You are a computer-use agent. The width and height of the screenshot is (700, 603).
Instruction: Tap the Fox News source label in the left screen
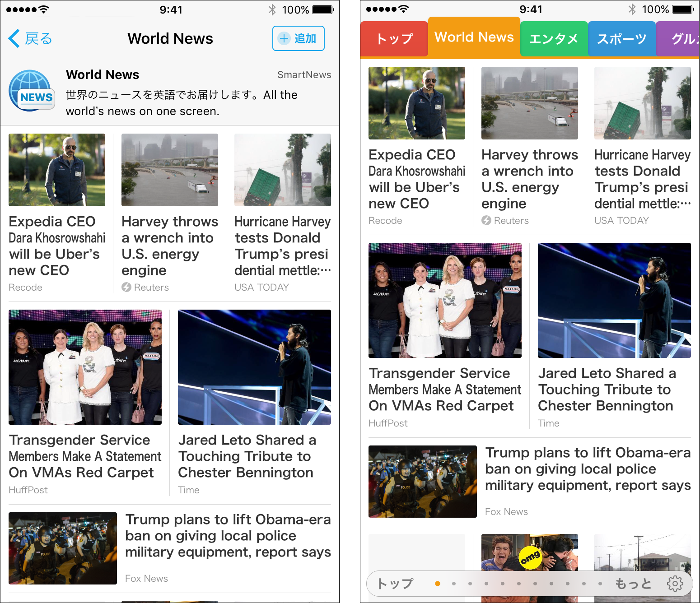point(146,578)
